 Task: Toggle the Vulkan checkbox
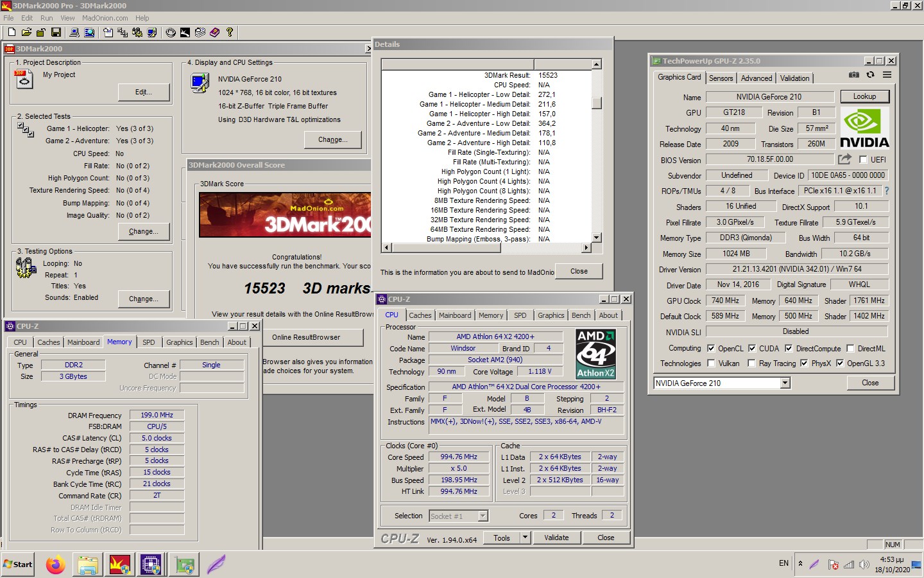click(711, 363)
